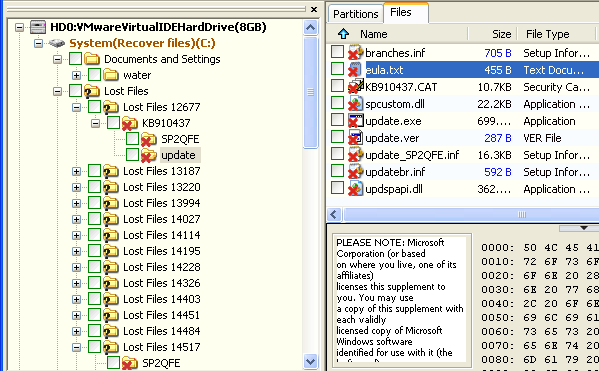Sort by the Name column header
The image size is (599, 371).
point(374,34)
